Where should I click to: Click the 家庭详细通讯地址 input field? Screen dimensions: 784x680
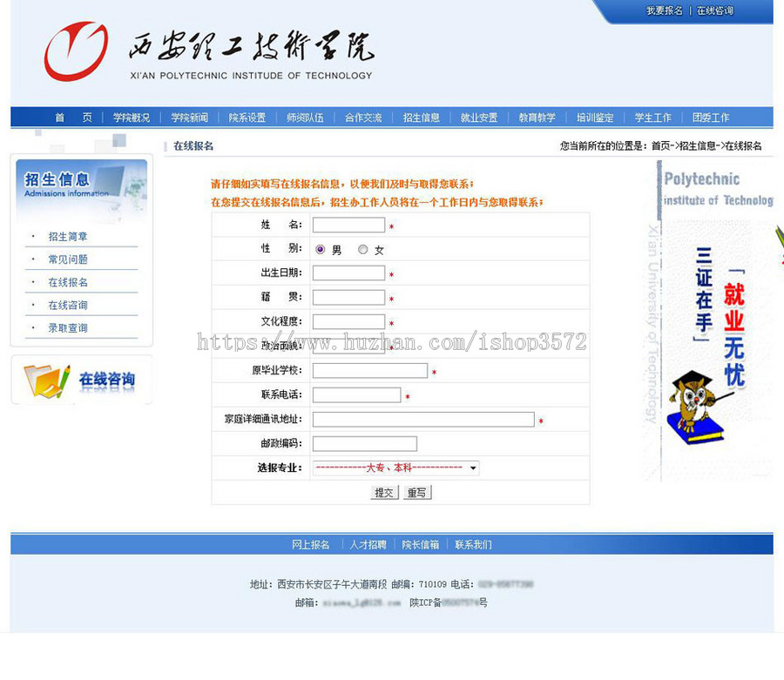tap(423, 419)
